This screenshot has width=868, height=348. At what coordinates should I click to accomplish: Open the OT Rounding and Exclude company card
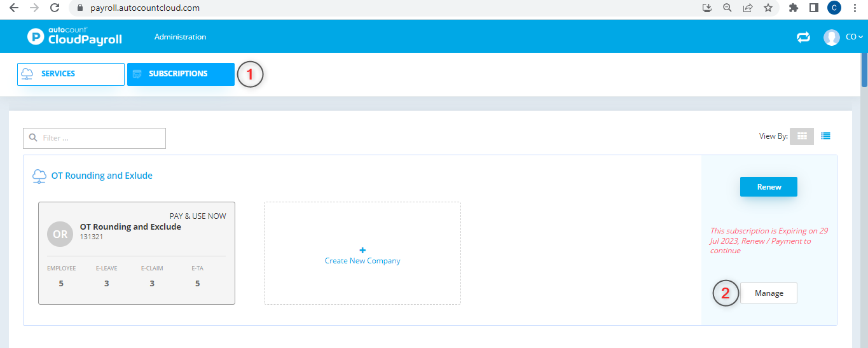137,253
